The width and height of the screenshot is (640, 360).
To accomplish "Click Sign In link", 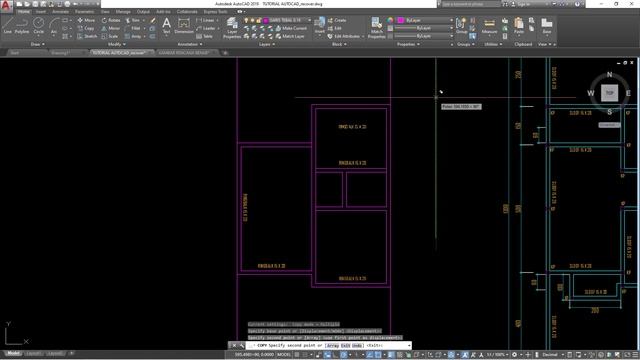I will [522, 4].
